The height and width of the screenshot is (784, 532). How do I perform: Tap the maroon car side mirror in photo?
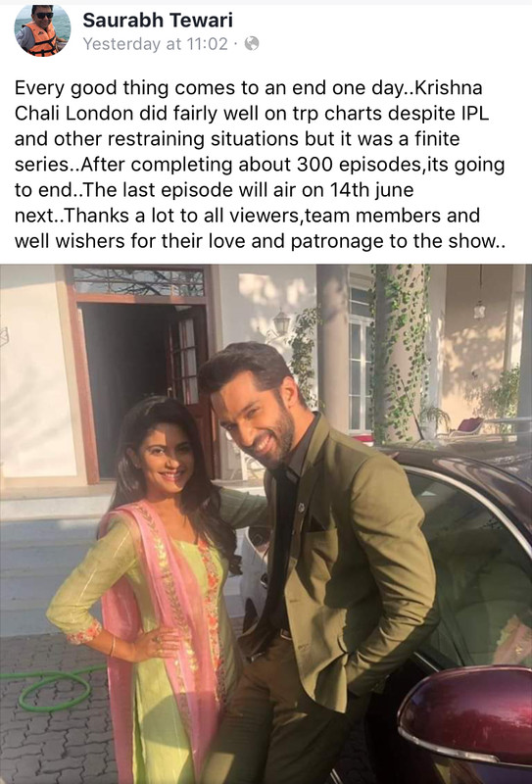point(466,719)
